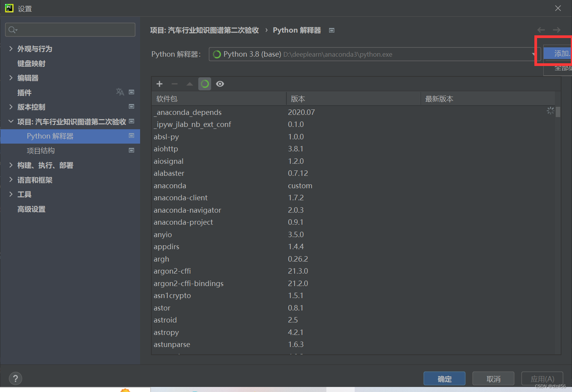
Task: Select the anaconda-navigator package row
Action: coord(354,210)
